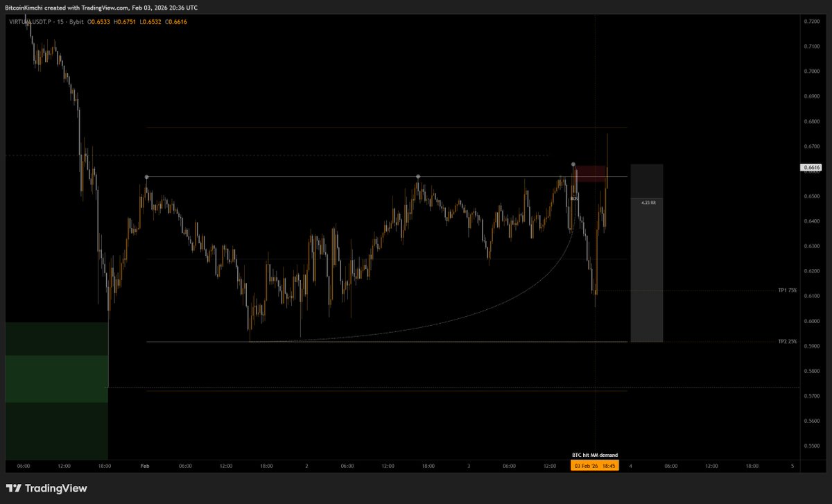Select the 'TP1 75%' level label

tap(788, 290)
